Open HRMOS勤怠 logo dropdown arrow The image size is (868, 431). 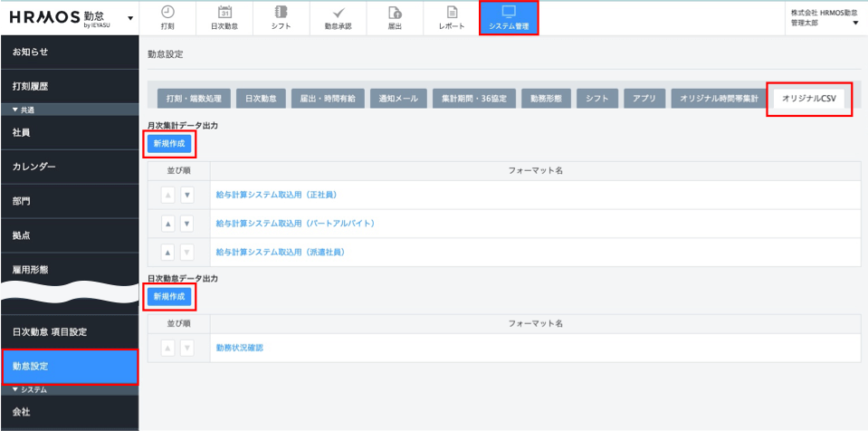(x=130, y=18)
